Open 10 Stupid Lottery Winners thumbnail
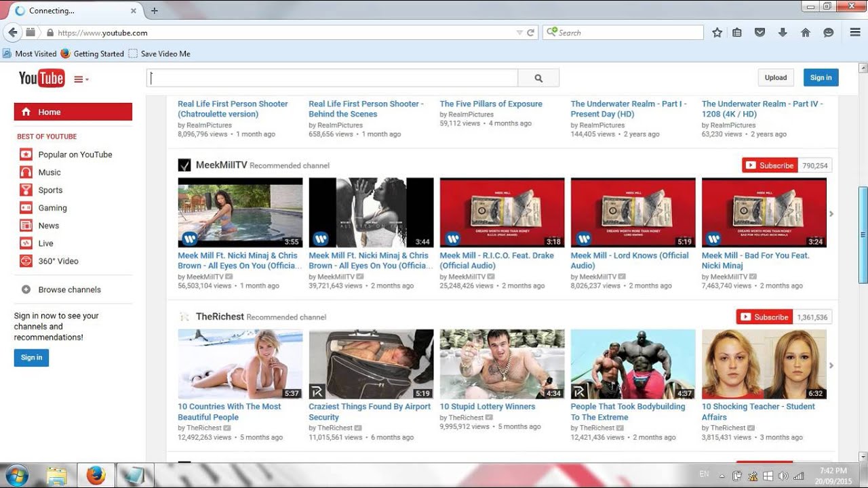This screenshot has width=868, height=488. (502, 364)
